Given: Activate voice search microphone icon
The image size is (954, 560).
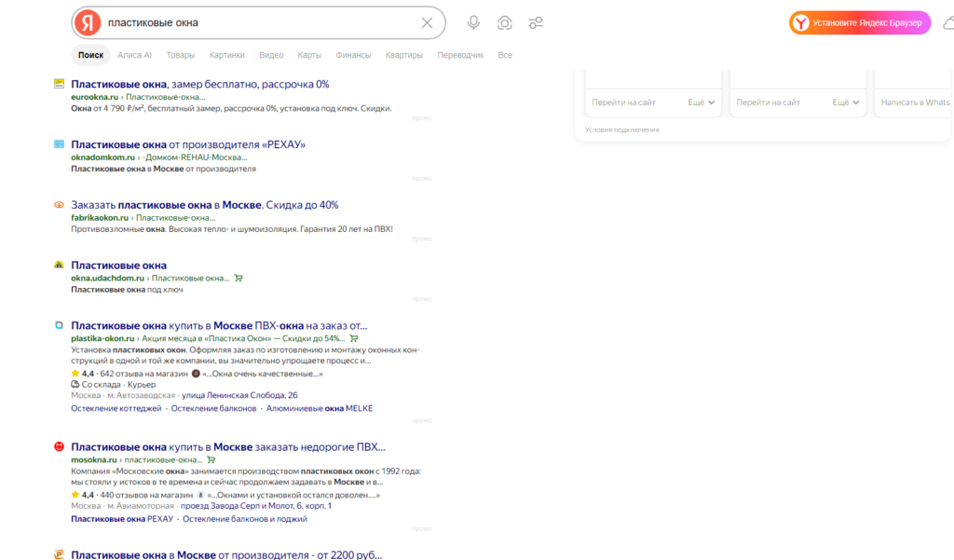Looking at the screenshot, I should 473,23.
